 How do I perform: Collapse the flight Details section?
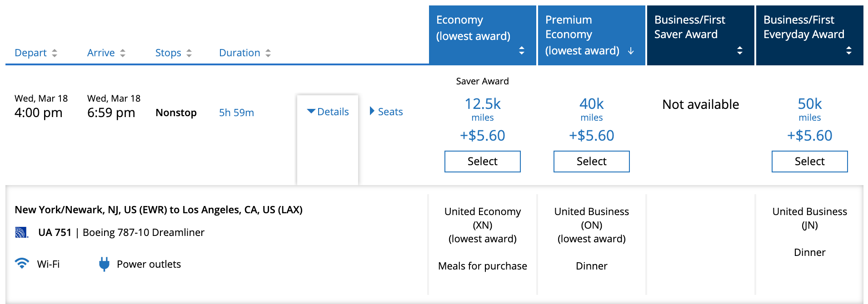[x=328, y=112]
